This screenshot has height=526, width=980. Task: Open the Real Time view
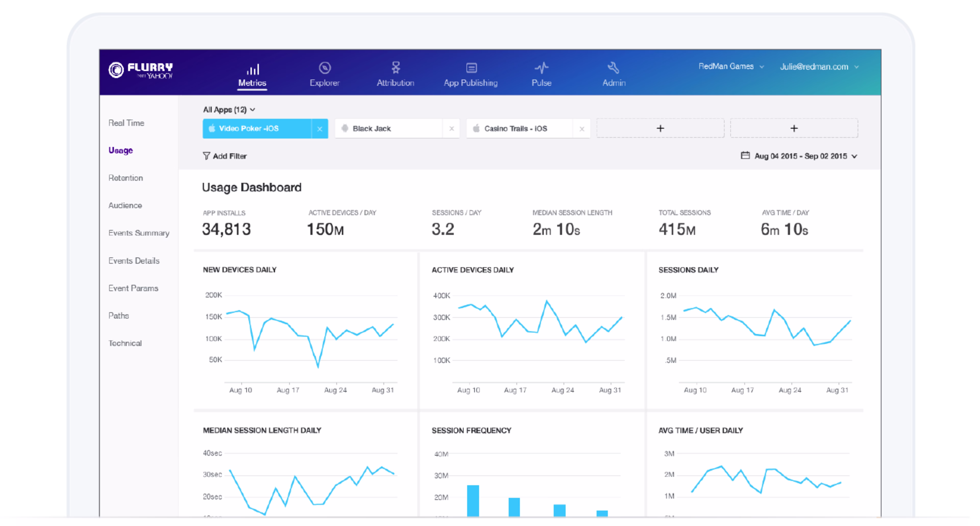pos(126,123)
